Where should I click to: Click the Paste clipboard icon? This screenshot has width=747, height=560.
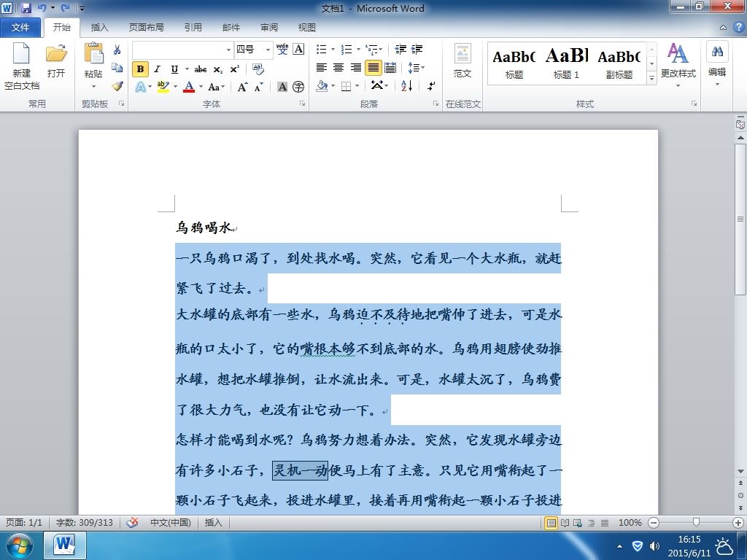click(x=93, y=53)
